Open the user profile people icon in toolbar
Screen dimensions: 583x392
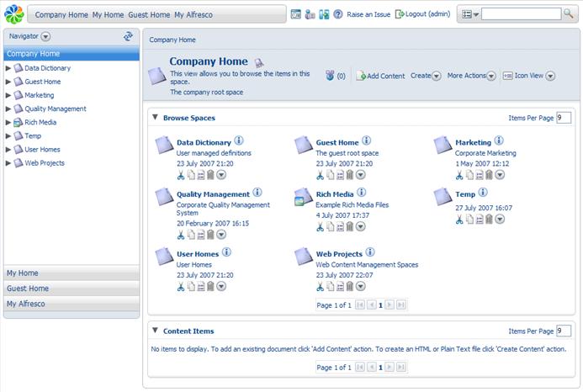[x=310, y=14]
